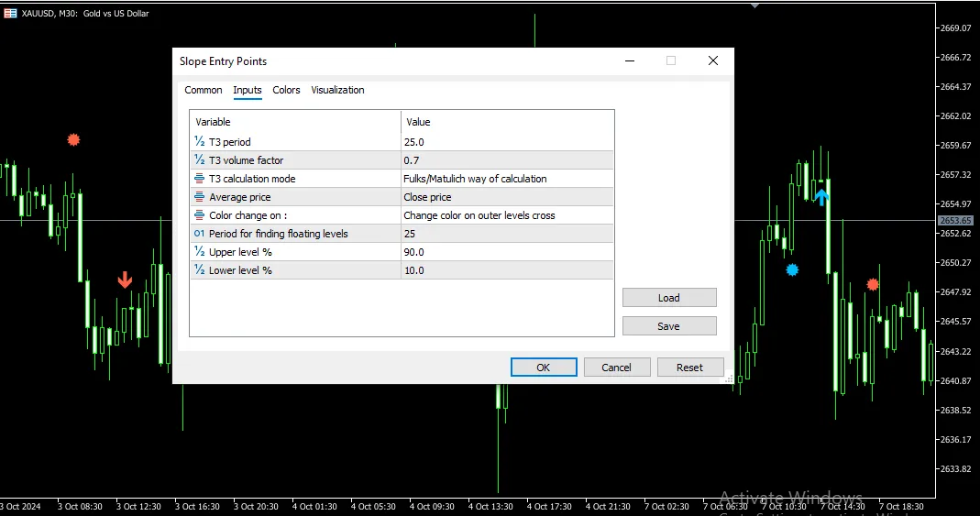Edit the Upper level % value 90.0
Screen dimensions: 980x516
pyautogui.click(x=506, y=252)
